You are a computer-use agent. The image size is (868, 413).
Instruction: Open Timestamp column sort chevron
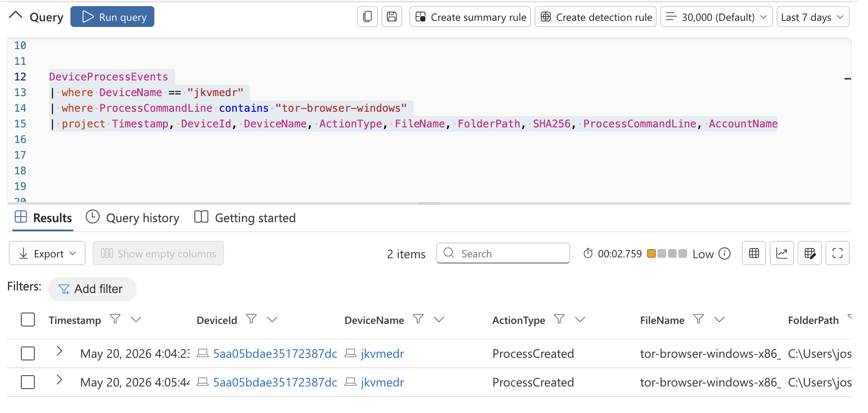coord(136,320)
